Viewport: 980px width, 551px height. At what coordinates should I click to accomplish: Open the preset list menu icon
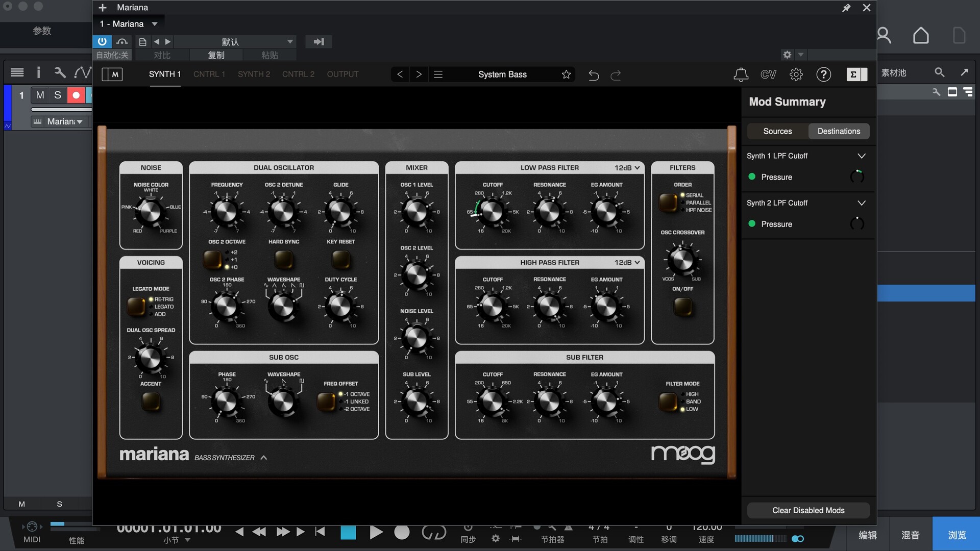[438, 74]
